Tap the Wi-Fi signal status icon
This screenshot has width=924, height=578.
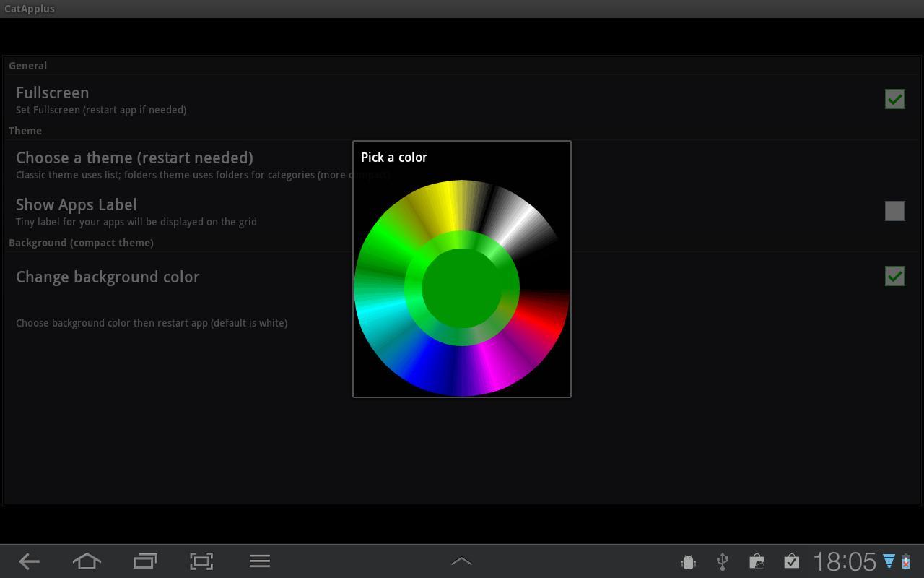point(889,561)
